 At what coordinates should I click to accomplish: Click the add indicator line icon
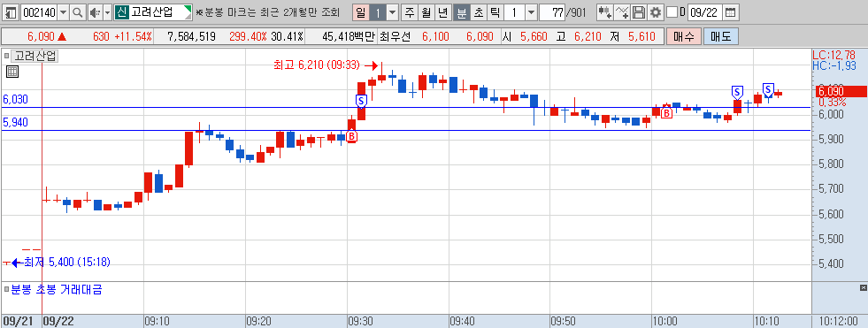coord(623,11)
